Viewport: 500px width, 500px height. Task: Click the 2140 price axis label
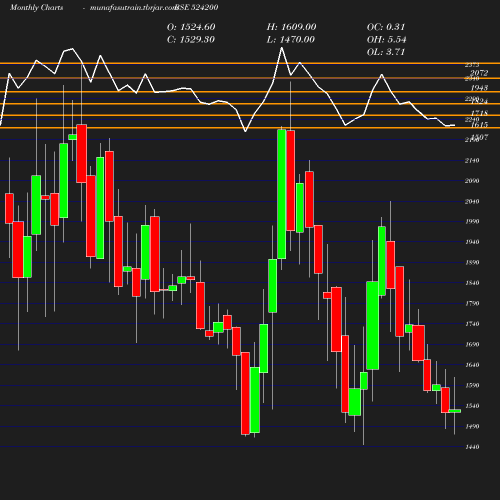coord(472,161)
